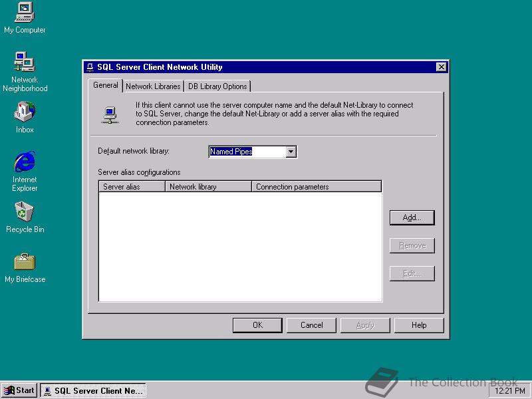This screenshot has height=399, width=532.
Task: Click the SQL Server Client Ne... taskbar button
Action: coord(93,390)
